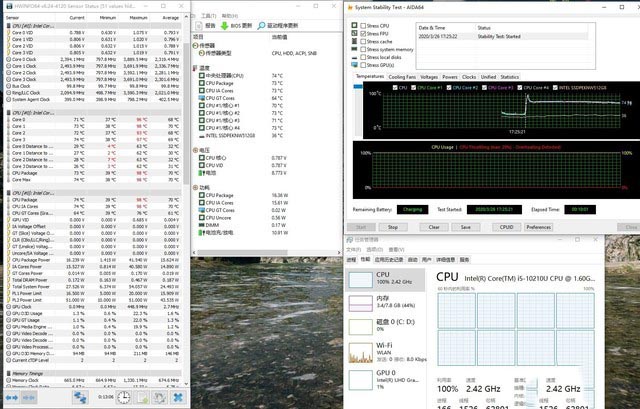Open 查看(V) menu in Task Manager
The height and width of the screenshot is (409, 640).
click(396, 249)
